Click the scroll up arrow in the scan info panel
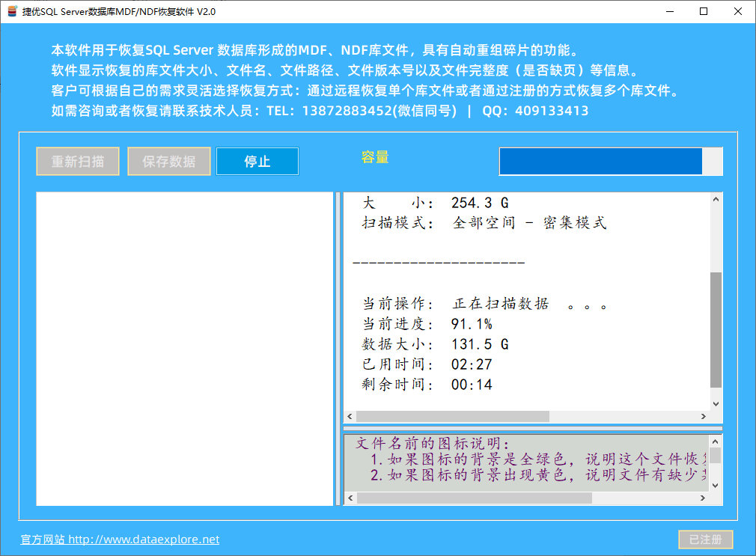This screenshot has width=756, height=556. tap(716, 199)
